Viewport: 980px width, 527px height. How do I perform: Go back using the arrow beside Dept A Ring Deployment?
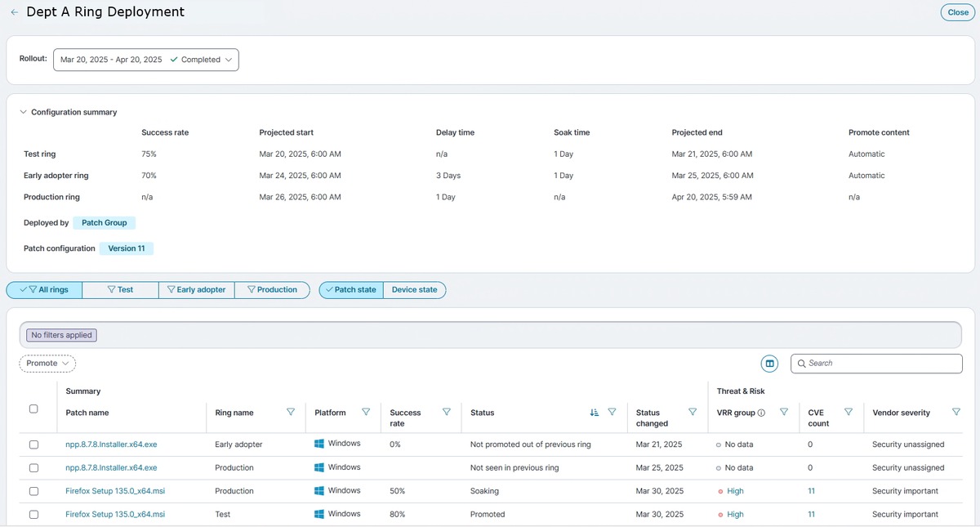point(15,12)
